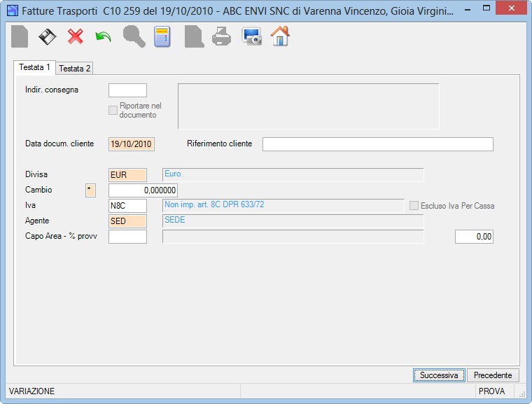
Task: Save with the floppy disk icon
Action: tap(48, 36)
